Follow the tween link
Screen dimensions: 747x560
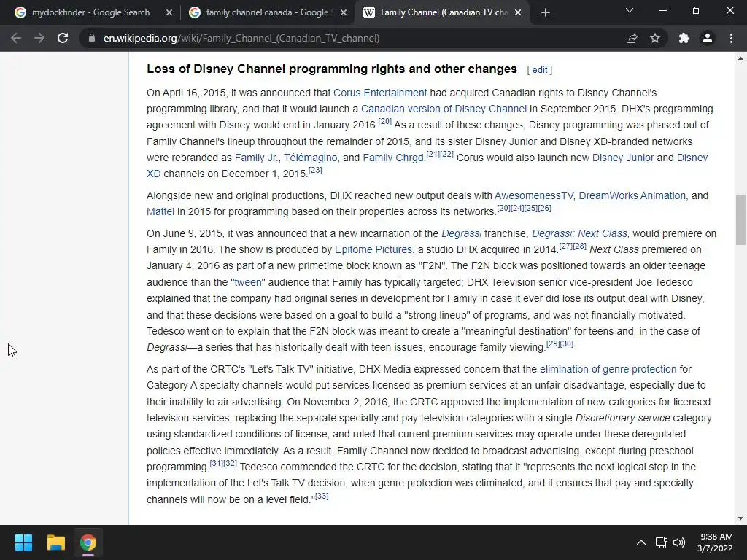(x=248, y=282)
